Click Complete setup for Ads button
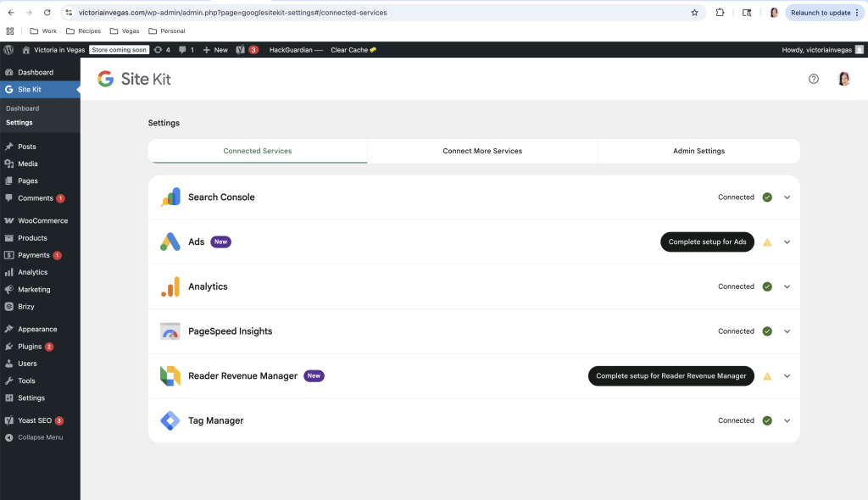This screenshot has height=500, width=868. (x=707, y=242)
